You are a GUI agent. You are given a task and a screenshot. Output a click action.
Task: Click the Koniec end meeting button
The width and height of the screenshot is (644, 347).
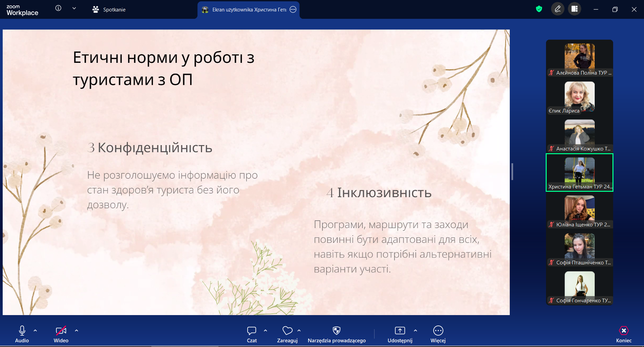pos(624,334)
